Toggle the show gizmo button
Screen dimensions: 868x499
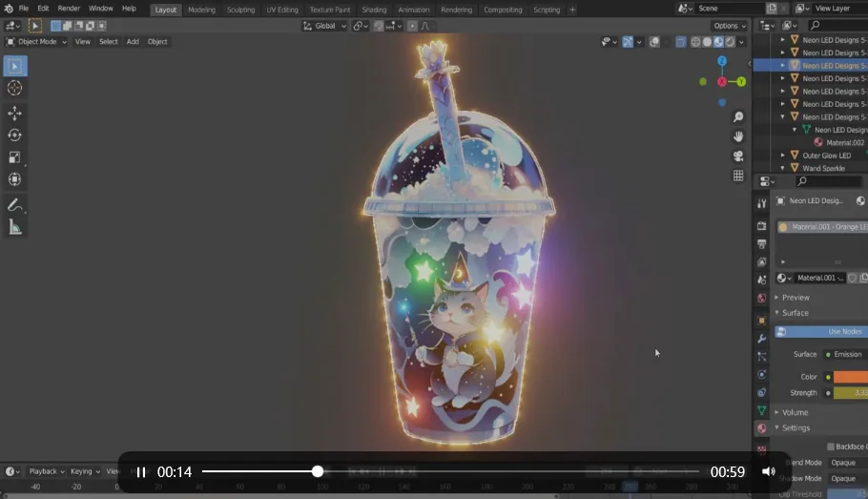click(628, 42)
